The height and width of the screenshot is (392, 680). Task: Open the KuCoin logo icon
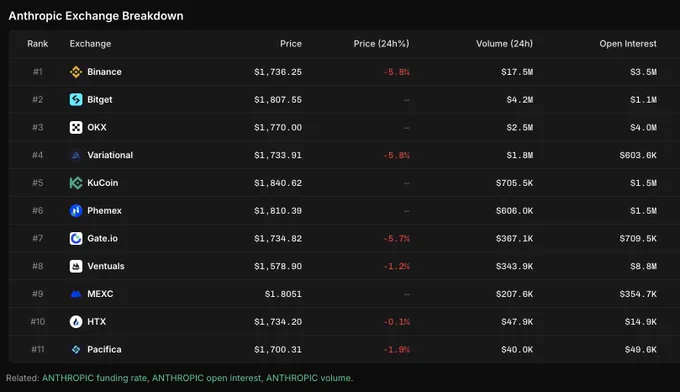76,183
